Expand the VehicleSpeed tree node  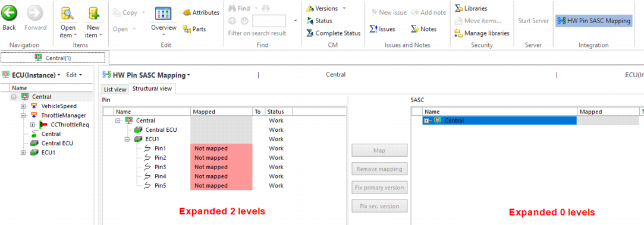tap(23, 106)
